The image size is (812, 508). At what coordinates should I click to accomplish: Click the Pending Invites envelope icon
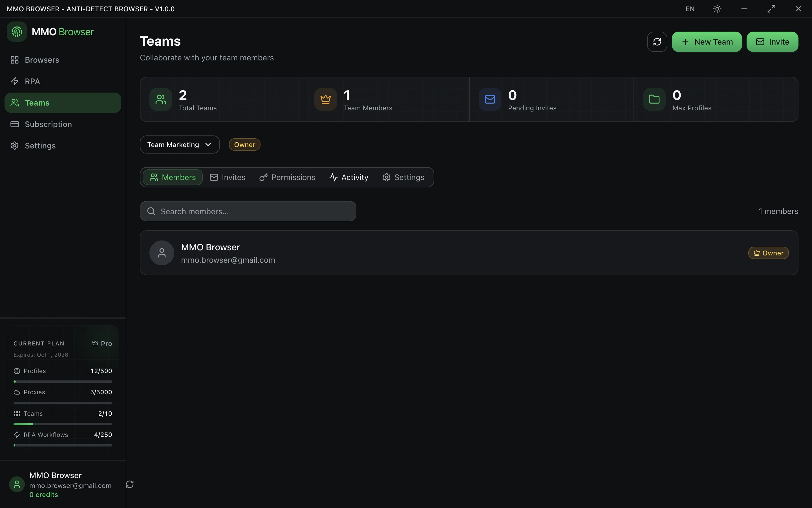[x=490, y=99]
